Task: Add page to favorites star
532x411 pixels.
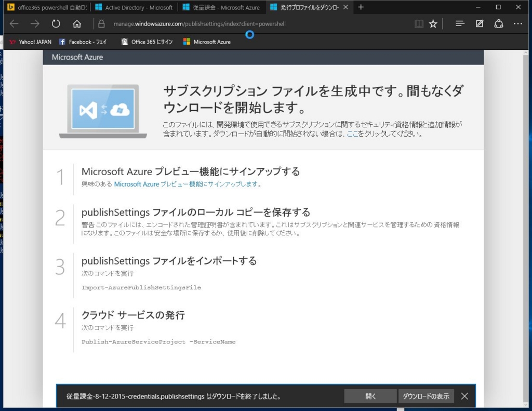Action: 433,24
